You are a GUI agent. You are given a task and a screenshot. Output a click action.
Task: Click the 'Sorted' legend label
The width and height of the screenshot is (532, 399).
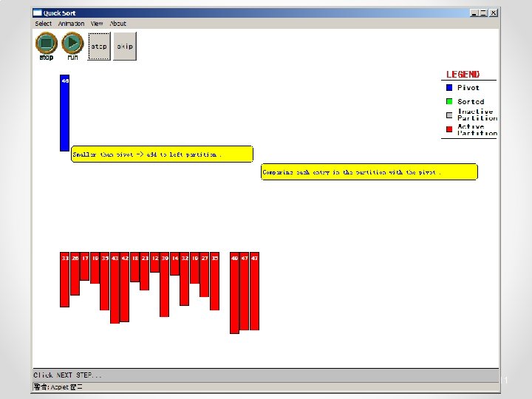471,101
